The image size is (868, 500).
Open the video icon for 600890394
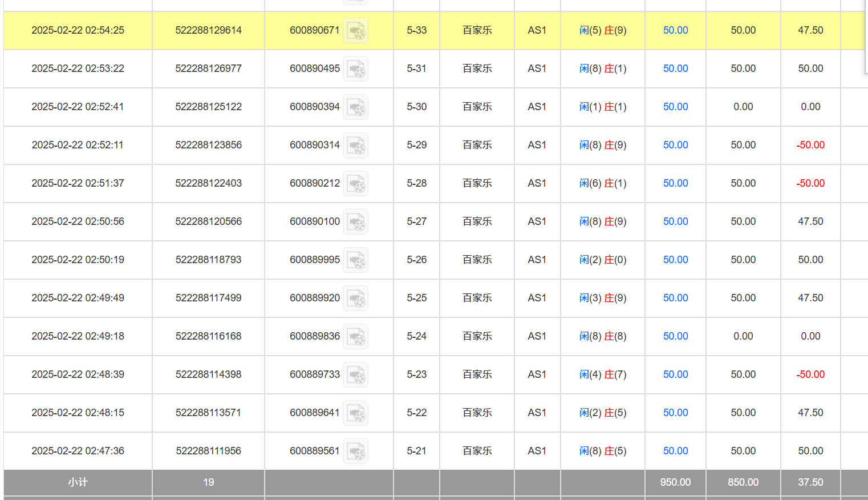click(x=355, y=107)
